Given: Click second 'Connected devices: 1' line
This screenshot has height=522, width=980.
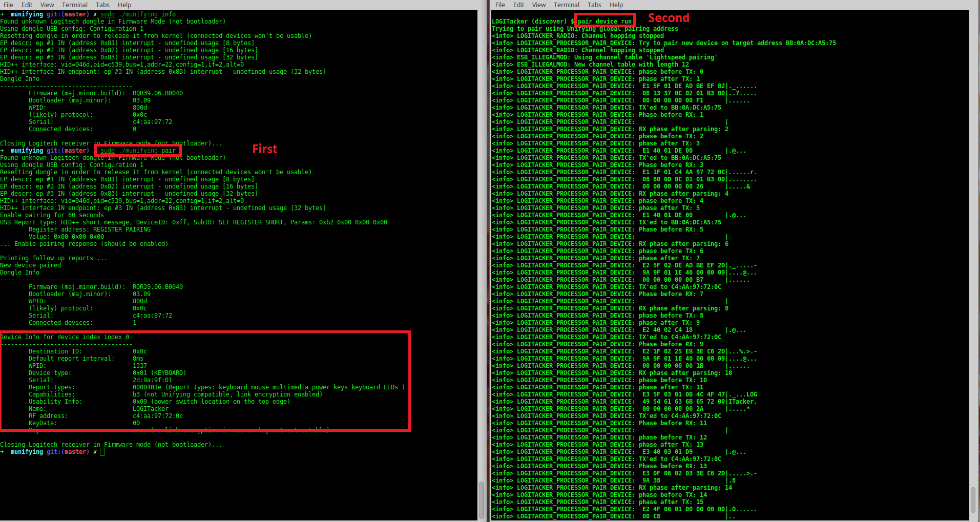Looking at the screenshot, I should coord(82,323).
